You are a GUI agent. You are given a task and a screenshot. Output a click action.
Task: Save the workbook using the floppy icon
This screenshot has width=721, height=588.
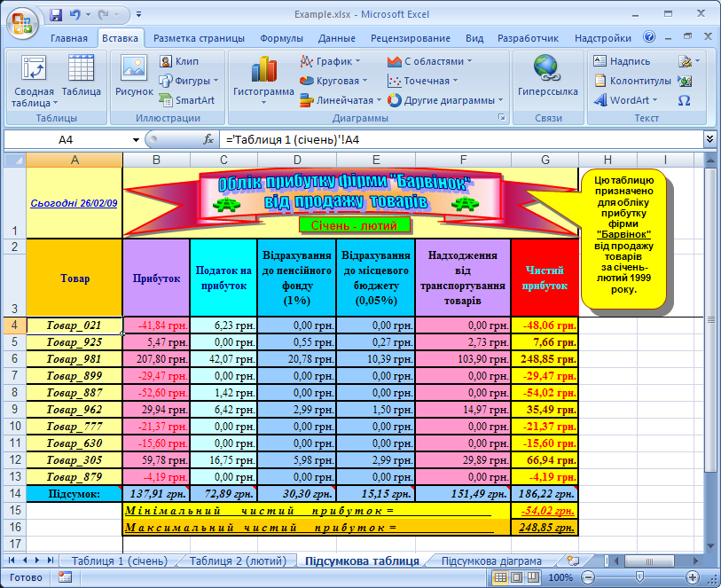56,15
